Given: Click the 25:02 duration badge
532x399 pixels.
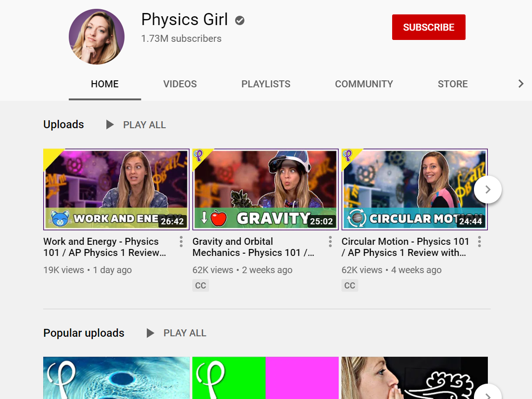Looking at the screenshot, I should [322, 221].
